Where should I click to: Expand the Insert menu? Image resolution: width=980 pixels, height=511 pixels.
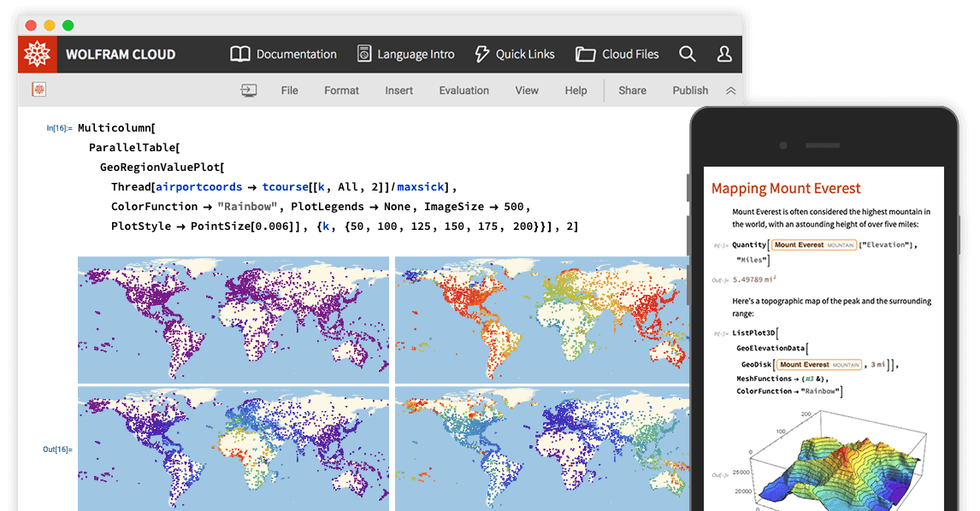coord(398,91)
